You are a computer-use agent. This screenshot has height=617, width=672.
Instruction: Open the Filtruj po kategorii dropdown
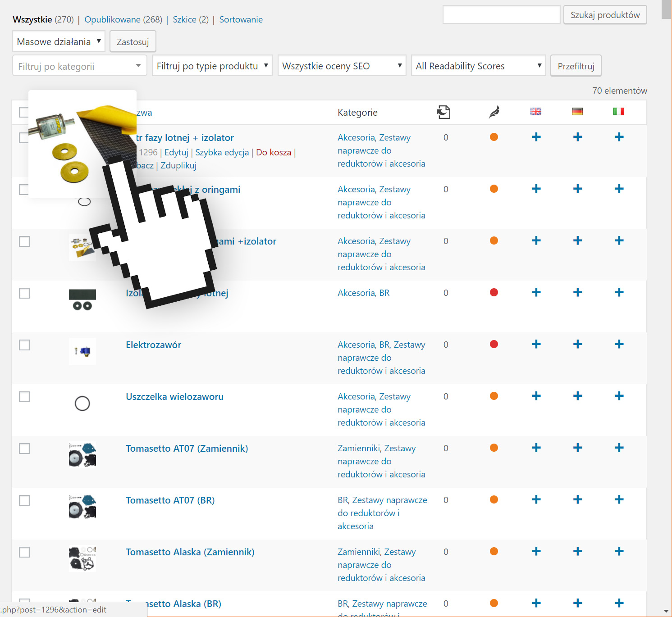80,66
